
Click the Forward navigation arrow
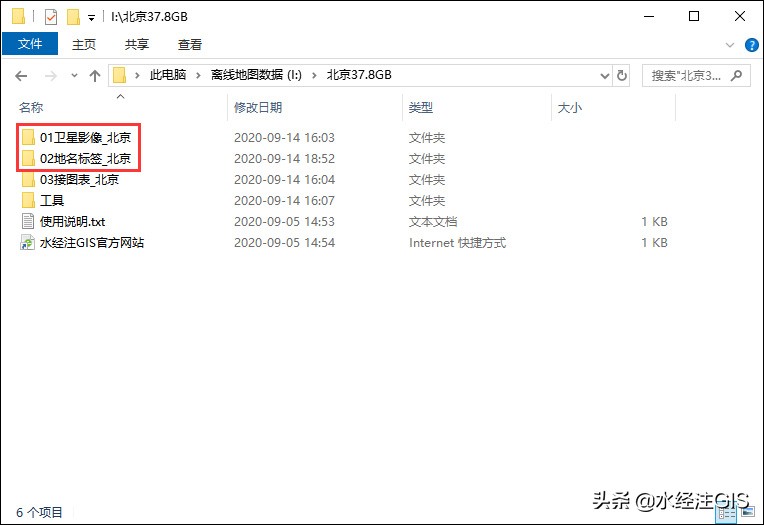[51, 76]
